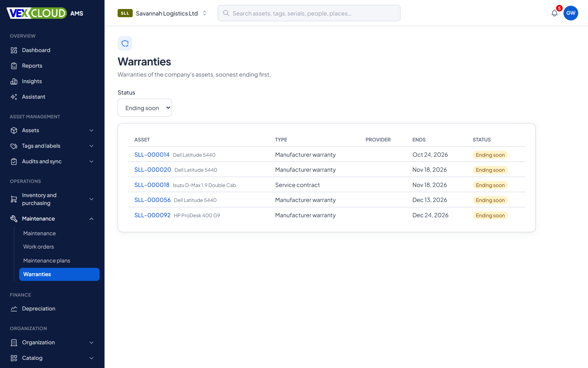The image size is (588, 368).
Task: Open asset SLL-000056 link
Action: [x=152, y=200]
